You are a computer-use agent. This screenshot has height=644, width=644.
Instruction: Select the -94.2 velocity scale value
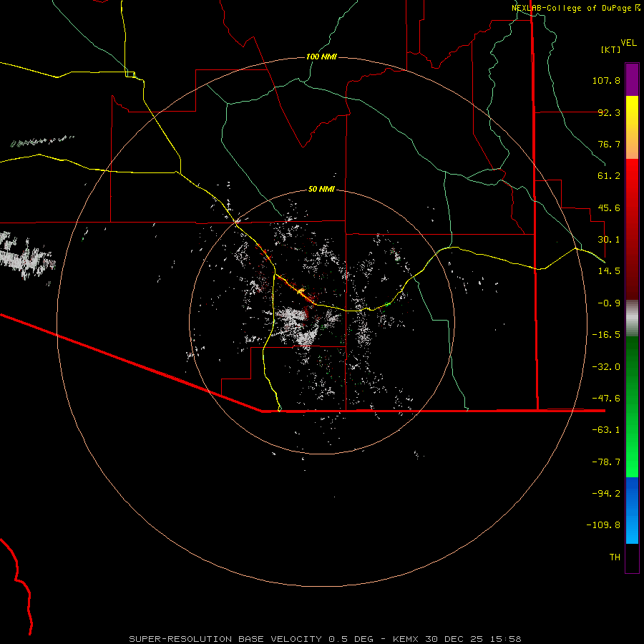[606, 494]
